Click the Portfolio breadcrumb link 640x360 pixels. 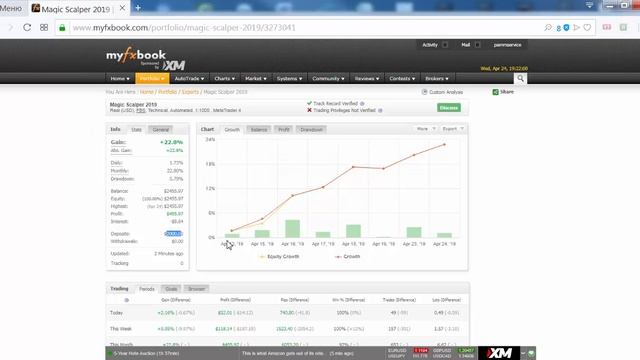167,92
